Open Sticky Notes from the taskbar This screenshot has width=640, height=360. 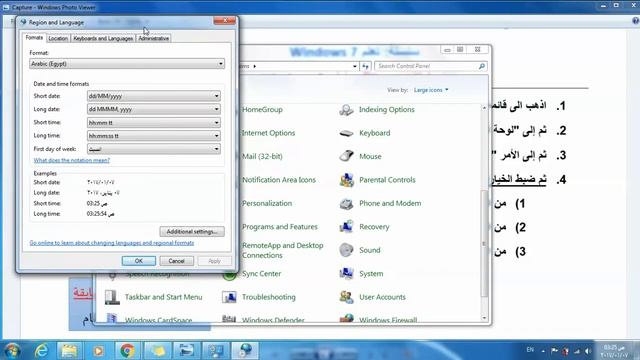(x=157, y=351)
